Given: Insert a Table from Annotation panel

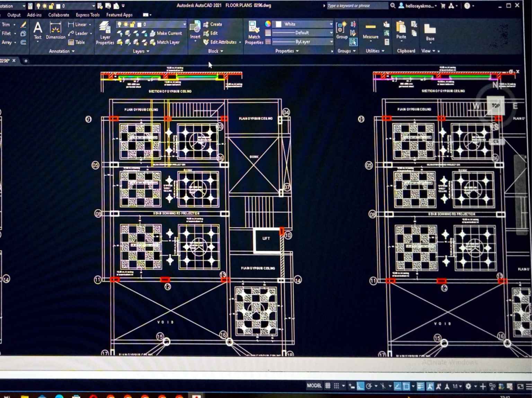Looking at the screenshot, I should [77, 42].
